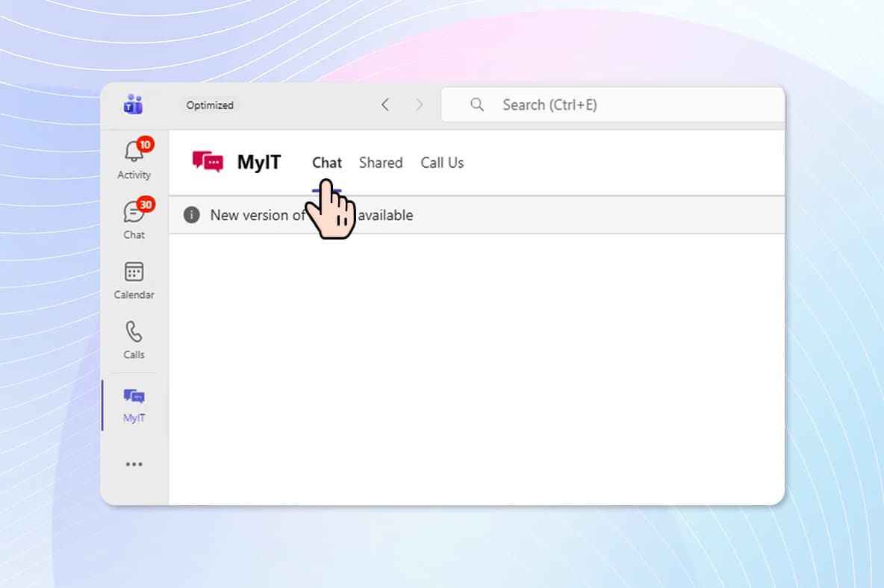Click the Optimized label badge
Viewport: 884px width, 588px height.
click(x=210, y=105)
